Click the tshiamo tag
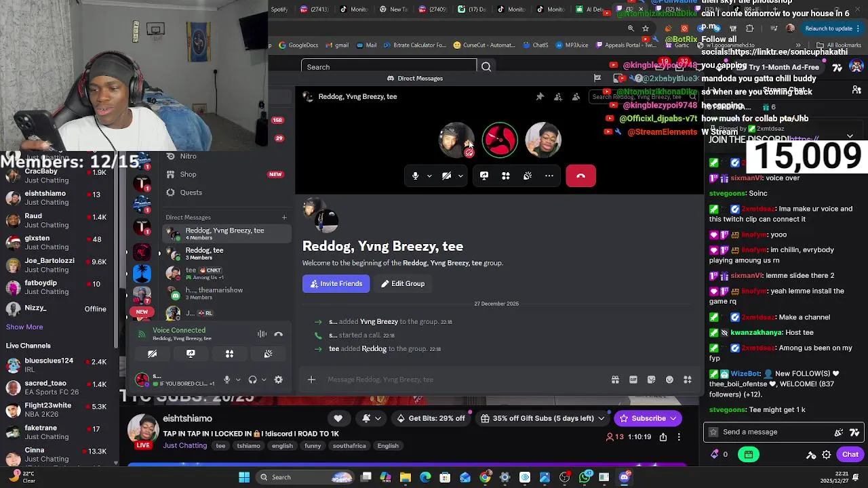 click(248, 446)
